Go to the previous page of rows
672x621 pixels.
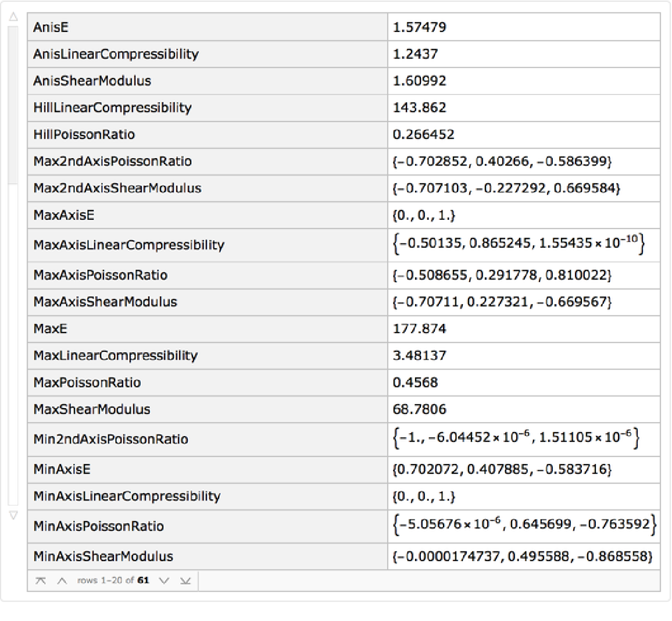point(62,580)
